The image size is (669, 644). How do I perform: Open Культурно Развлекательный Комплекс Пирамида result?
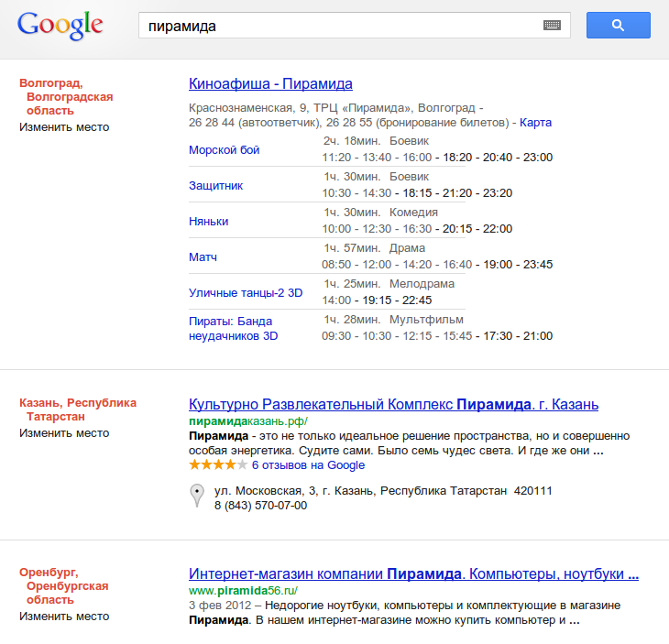pyautogui.click(x=393, y=404)
